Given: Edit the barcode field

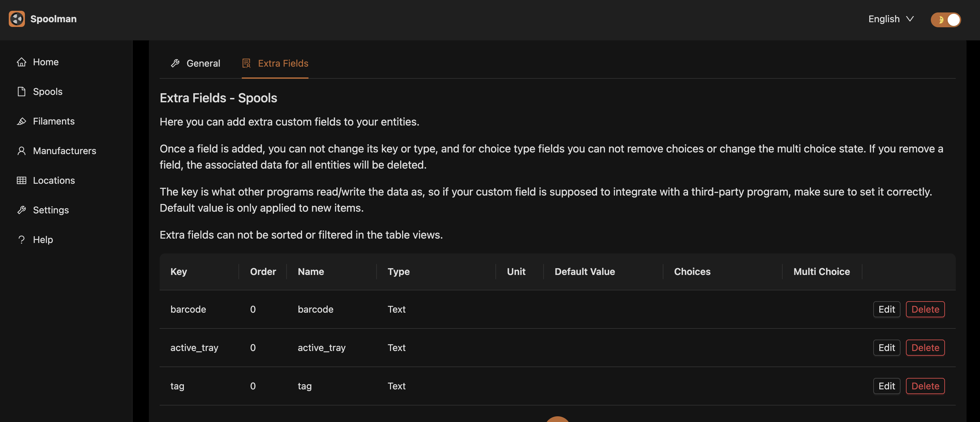Looking at the screenshot, I should pos(886,310).
